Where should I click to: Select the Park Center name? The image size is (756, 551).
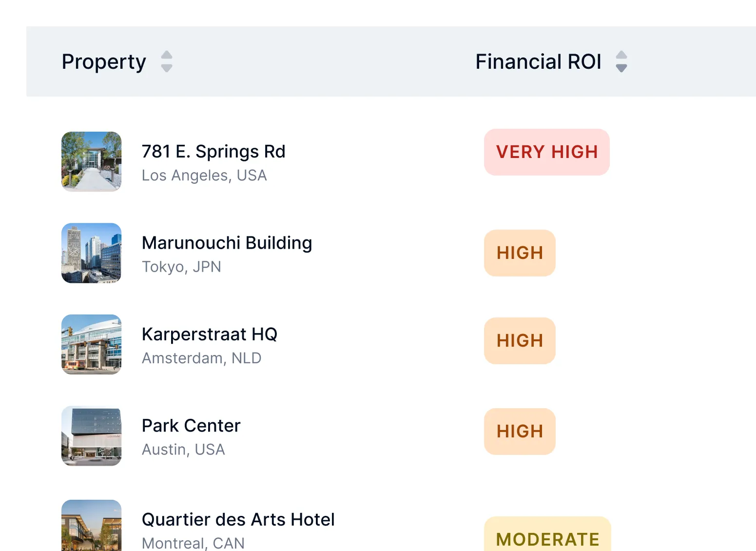[x=191, y=426]
